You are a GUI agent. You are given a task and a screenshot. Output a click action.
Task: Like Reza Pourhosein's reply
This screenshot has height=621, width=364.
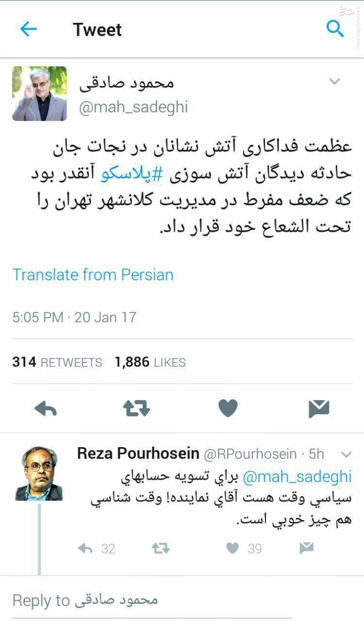(x=233, y=549)
